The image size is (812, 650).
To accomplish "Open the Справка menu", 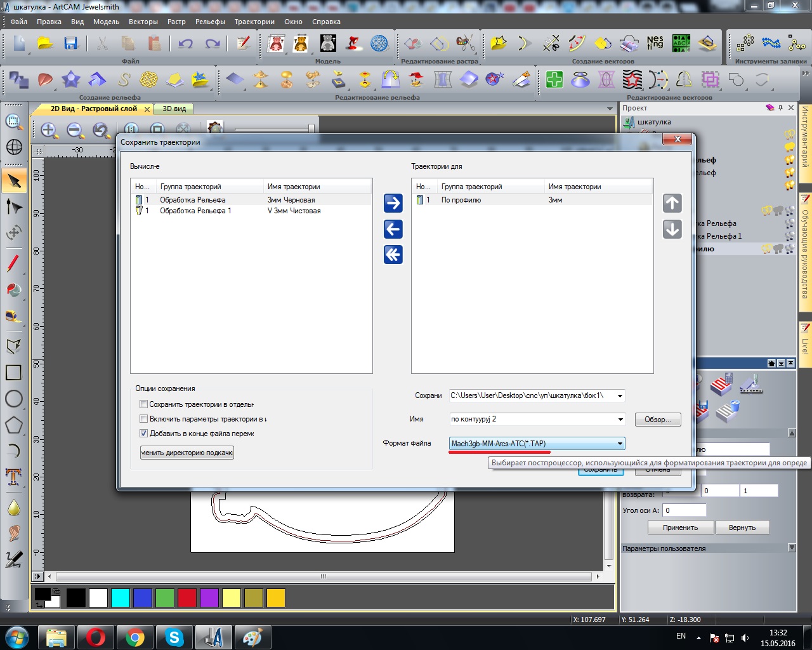I will [326, 22].
